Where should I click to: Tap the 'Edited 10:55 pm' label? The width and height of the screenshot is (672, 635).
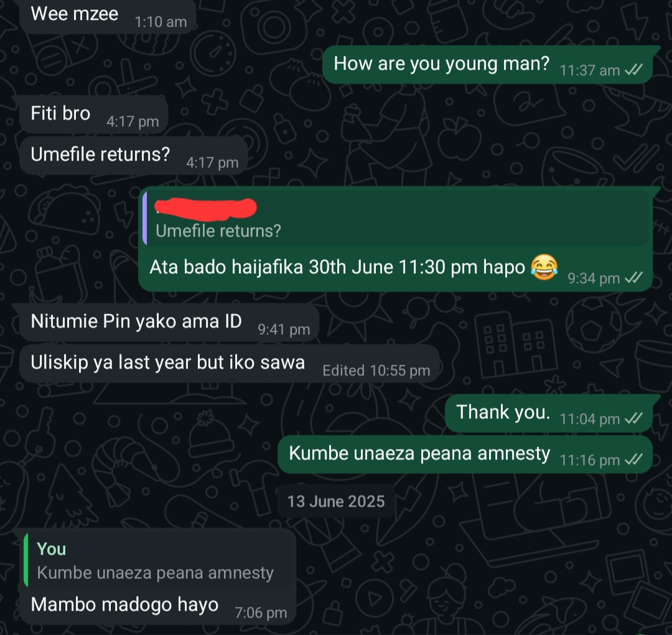point(376,371)
